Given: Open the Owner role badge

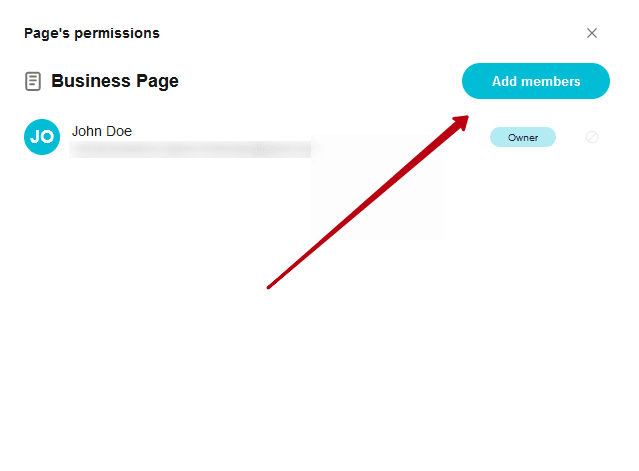Looking at the screenshot, I should (522, 137).
